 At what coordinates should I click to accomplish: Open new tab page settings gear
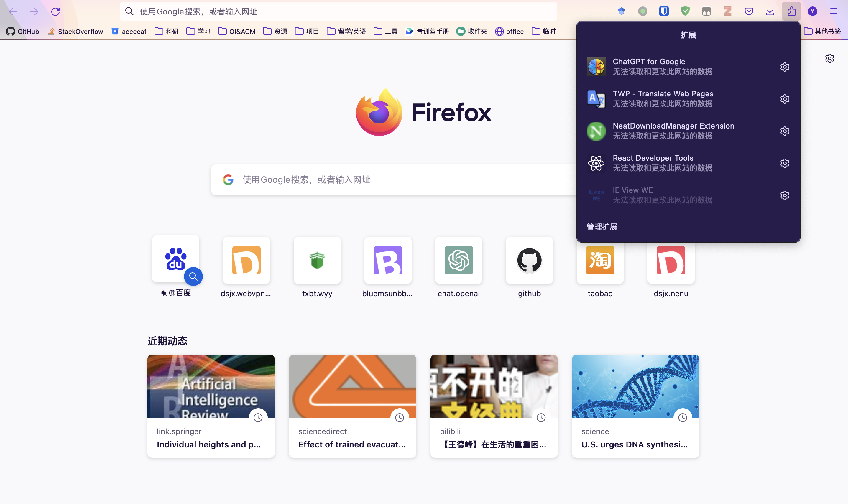[x=829, y=58]
